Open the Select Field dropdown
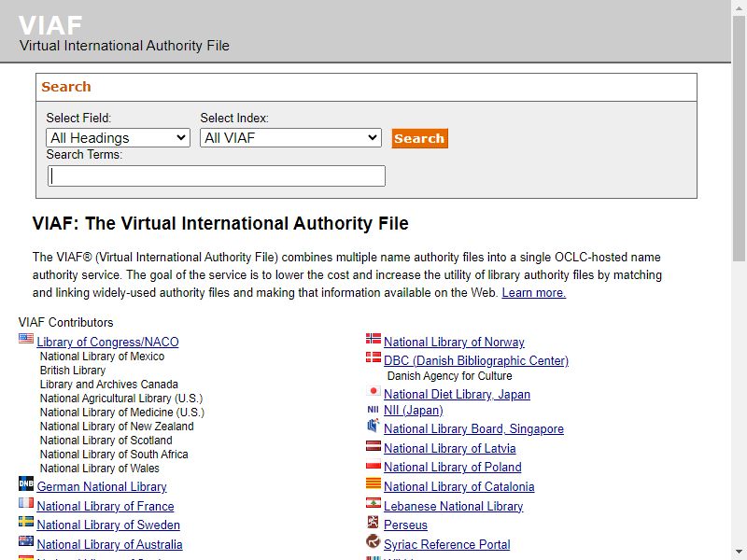The height and width of the screenshot is (560, 747). coord(119,137)
